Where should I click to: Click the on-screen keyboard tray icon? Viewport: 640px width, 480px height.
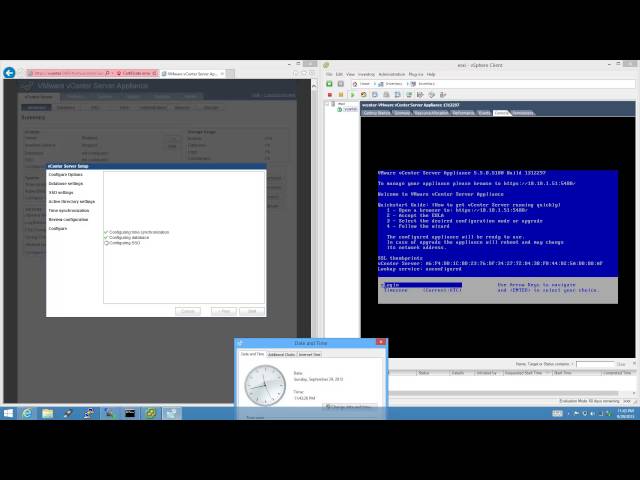(557, 413)
